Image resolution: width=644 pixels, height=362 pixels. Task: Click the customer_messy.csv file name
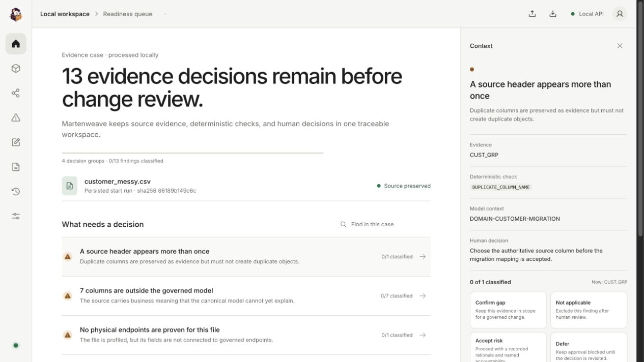(x=118, y=182)
